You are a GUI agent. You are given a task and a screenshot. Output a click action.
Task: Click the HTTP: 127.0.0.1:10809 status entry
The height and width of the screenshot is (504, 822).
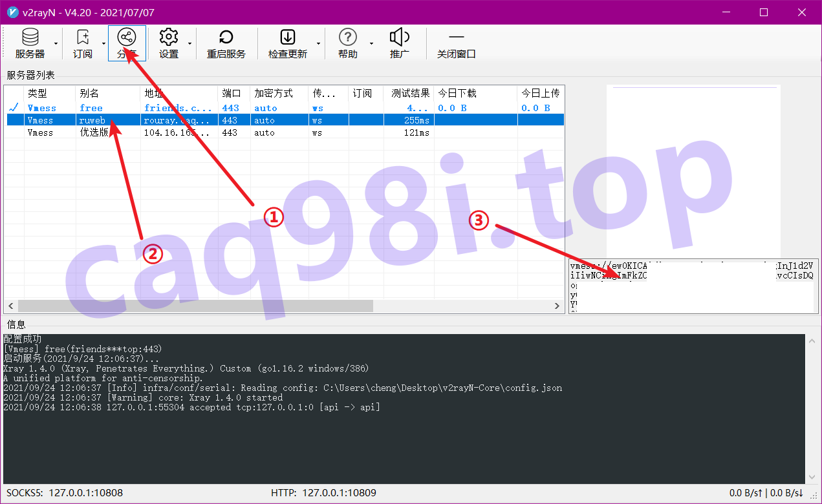pos(323,493)
